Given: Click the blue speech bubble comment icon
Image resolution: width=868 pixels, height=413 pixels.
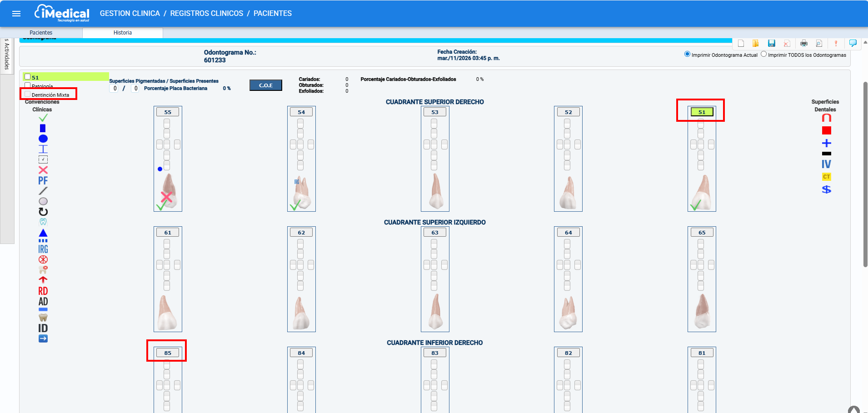Looking at the screenshot, I should pos(853,43).
